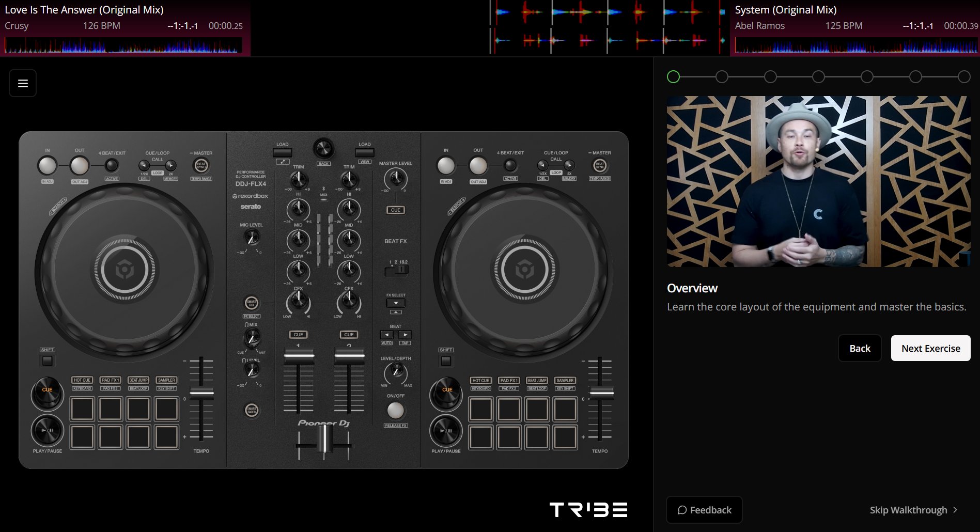The height and width of the screenshot is (532, 980).
Task: Hit the left deck CUE button
Action: click(x=47, y=394)
